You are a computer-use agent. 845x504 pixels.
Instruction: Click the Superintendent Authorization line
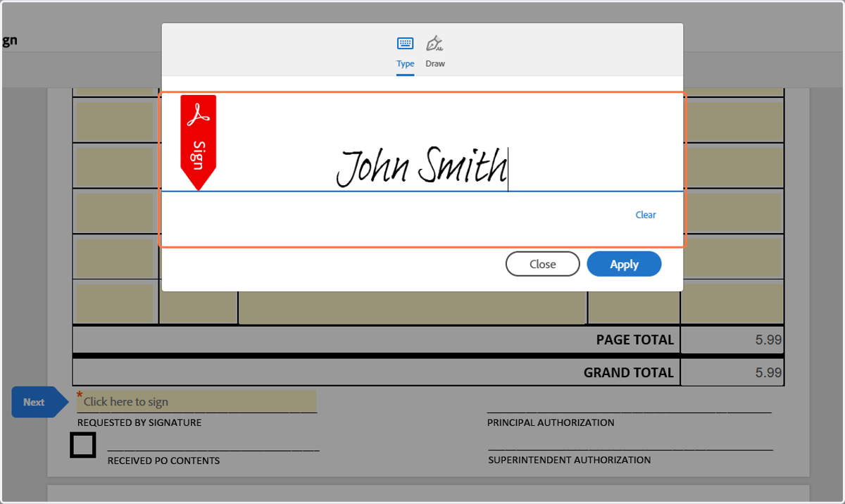[x=630, y=449]
